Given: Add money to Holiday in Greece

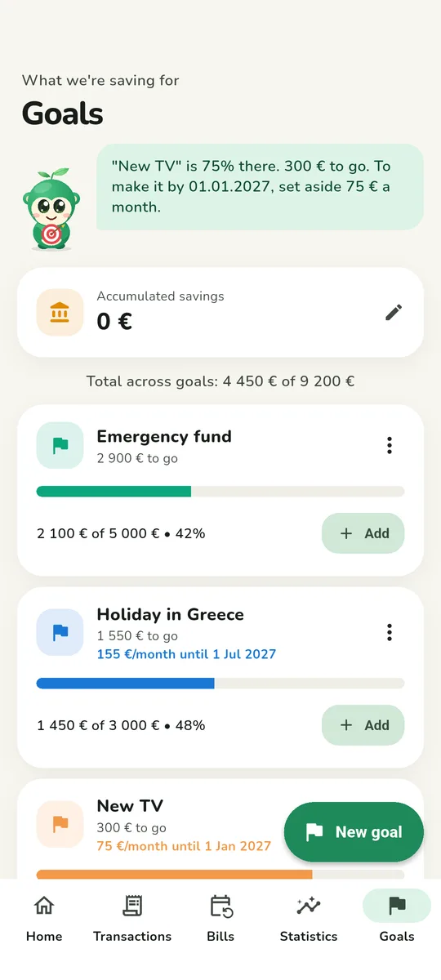Looking at the screenshot, I should pos(363,725).
